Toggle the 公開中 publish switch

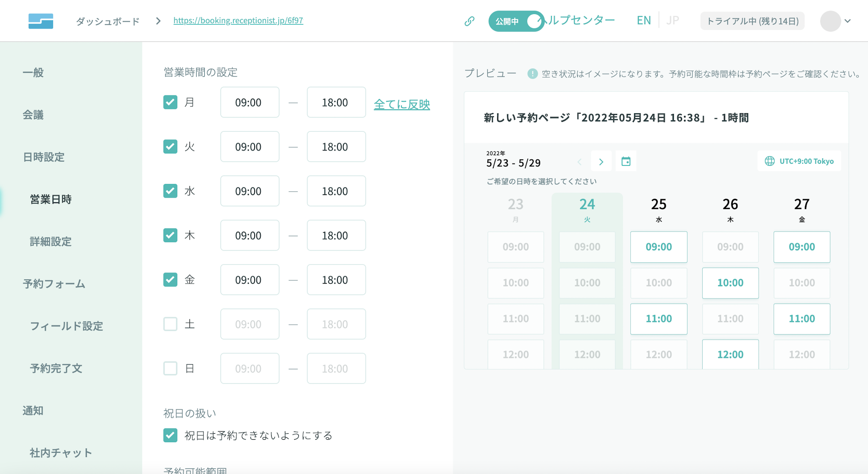click(516, 21)
